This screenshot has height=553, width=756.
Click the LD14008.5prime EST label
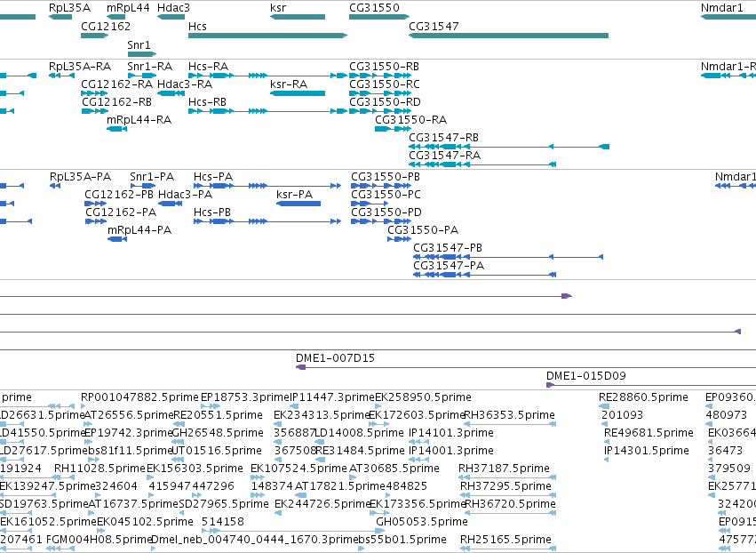(359, 433)
